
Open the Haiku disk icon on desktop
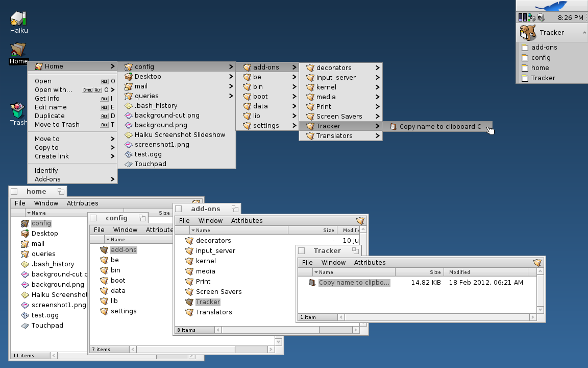coord(18,18)
